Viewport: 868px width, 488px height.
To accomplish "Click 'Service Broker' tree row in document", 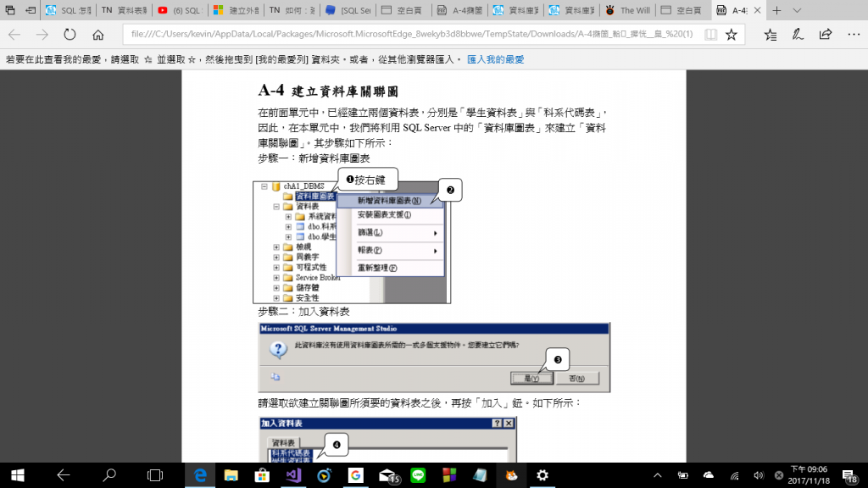I will click(318, 277).
